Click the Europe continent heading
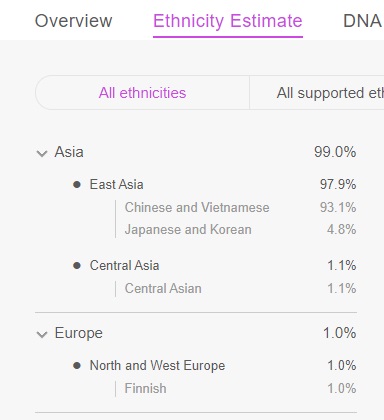 click(79, 333)
